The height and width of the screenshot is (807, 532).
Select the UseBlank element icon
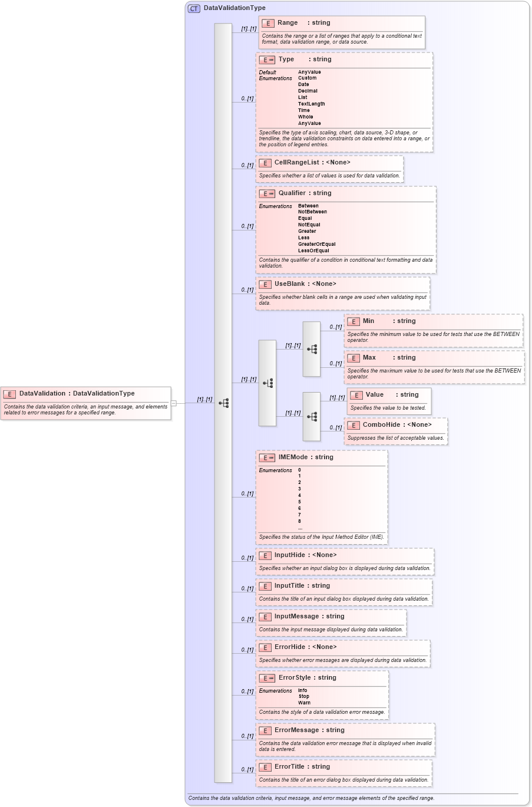tap(265, 284)
